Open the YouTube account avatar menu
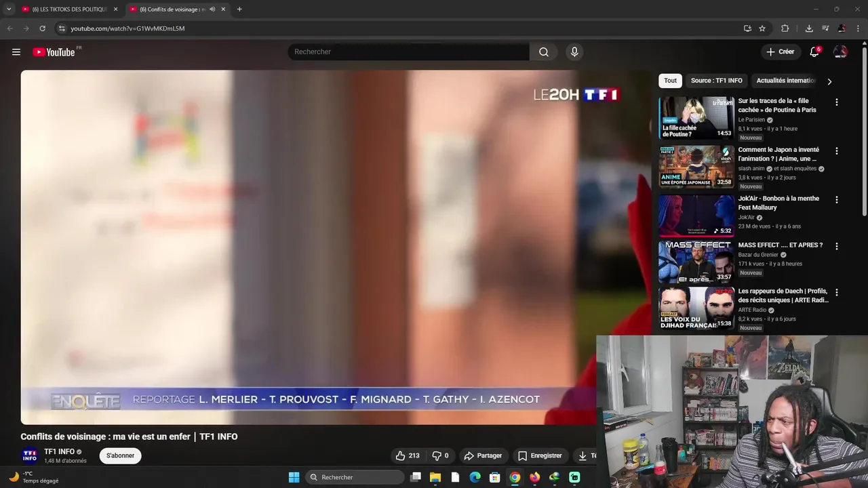Viewport: 868px width, 488px height. coord(840,52)
